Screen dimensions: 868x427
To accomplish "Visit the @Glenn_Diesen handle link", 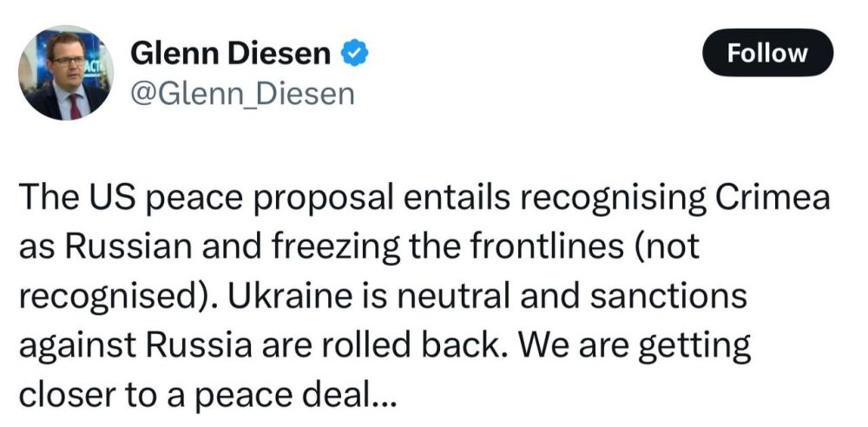I will [x=241, y=93].
